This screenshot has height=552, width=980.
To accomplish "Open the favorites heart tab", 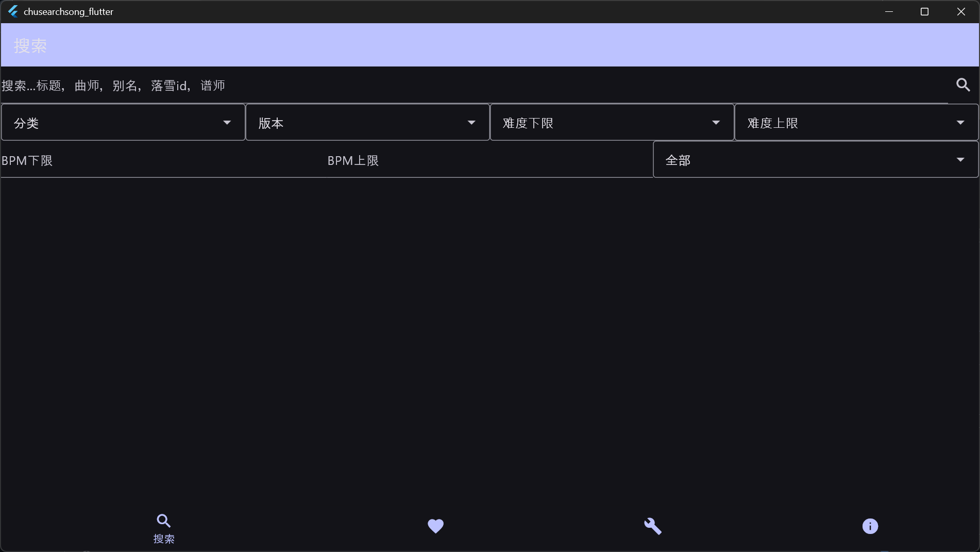I will point(435,526).
